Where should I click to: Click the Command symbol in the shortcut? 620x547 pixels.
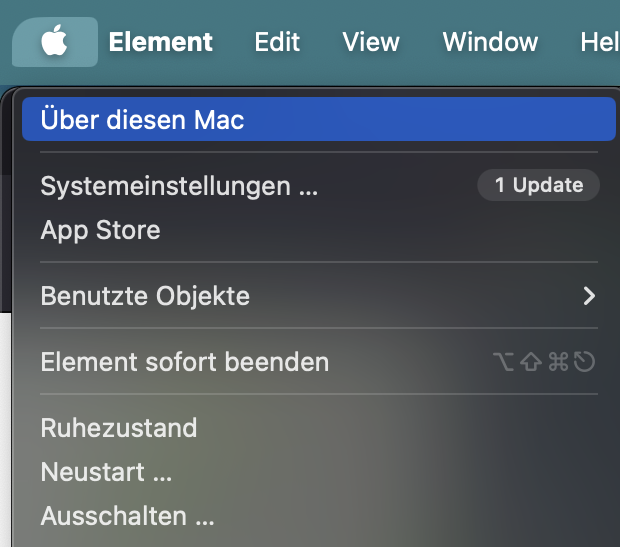pyautogui.click(x=558, y=362)
